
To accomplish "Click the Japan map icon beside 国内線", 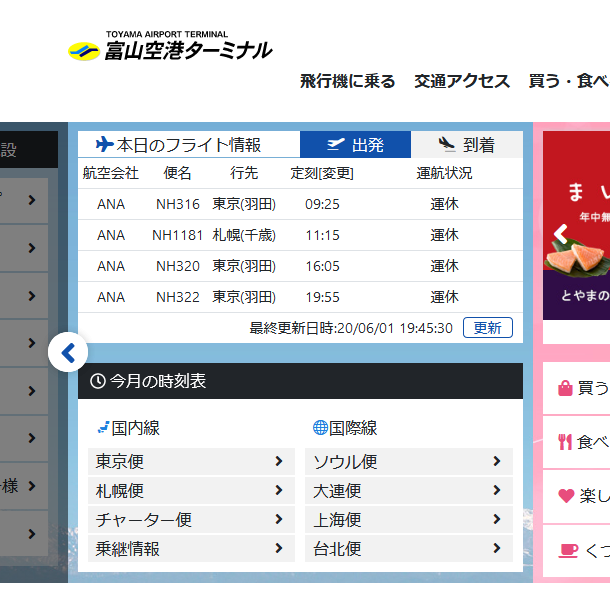I will click(x=103, y=428).
